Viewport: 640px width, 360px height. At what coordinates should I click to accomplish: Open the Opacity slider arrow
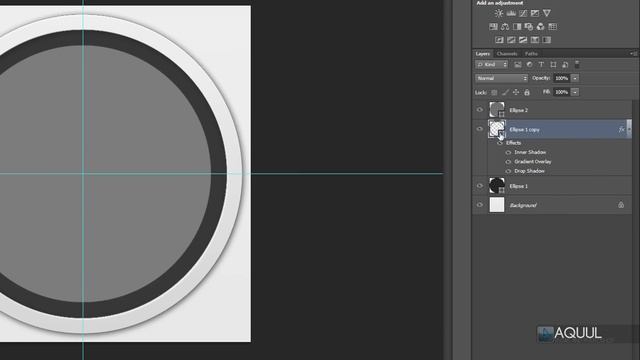[x=575, y=78]
